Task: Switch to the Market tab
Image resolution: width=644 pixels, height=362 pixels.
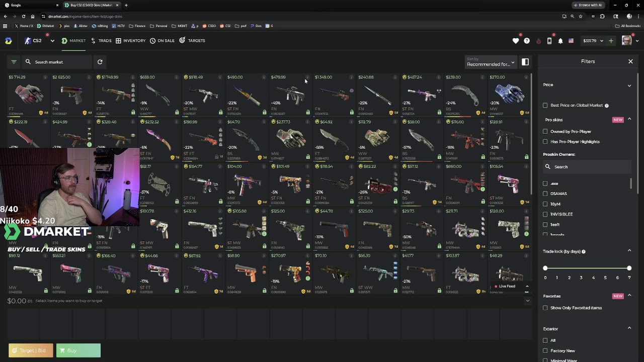Action: click(x=73, y=41)
